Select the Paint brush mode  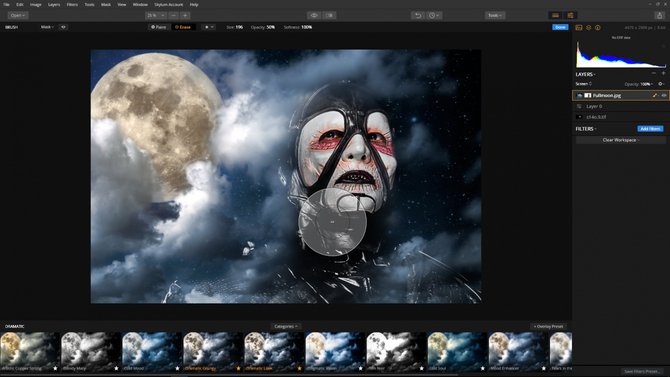coord(159,27)
